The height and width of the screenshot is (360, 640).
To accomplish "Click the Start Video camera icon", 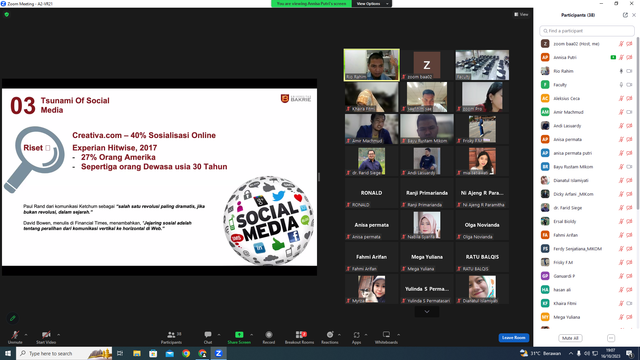I will 46,335.
